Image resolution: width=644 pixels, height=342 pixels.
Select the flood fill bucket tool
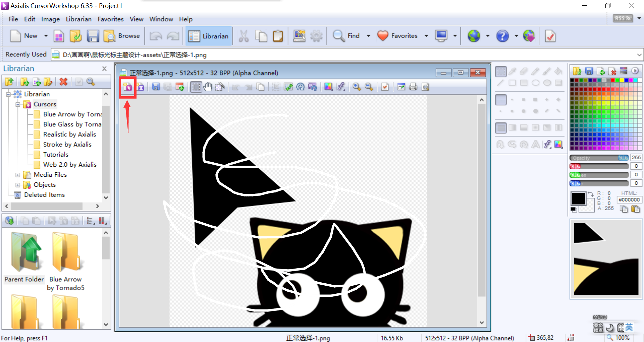click(558, 71)
